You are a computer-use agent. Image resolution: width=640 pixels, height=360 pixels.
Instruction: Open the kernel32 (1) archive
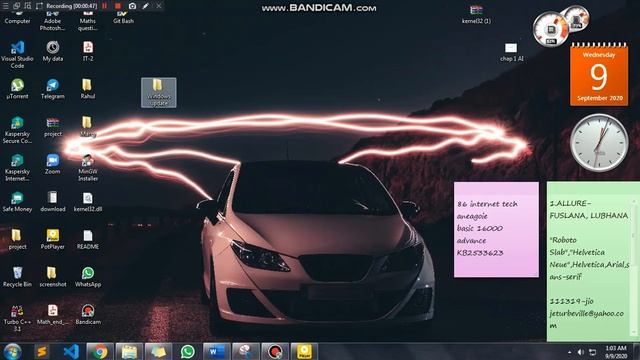pos(476,14)
